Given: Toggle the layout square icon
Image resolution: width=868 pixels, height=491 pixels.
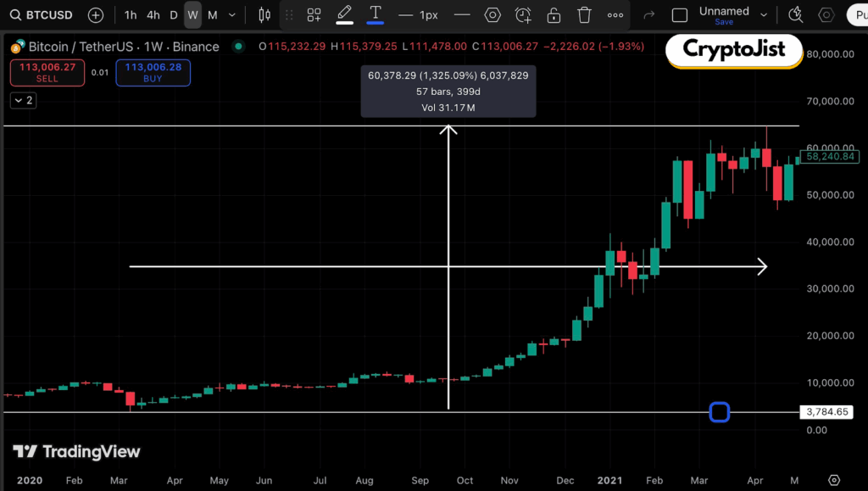Looking at the screenshot, I should (x=679, y=14).
